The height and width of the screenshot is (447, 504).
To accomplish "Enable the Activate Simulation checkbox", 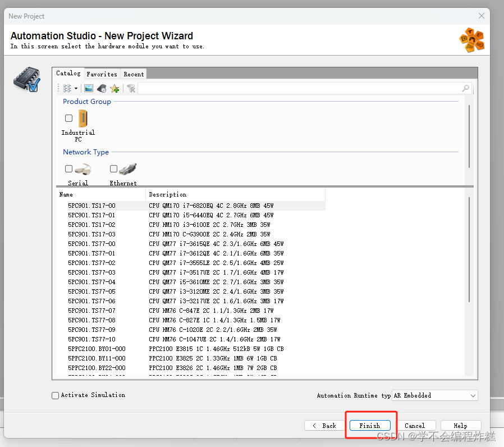I will tap(56, 395).
